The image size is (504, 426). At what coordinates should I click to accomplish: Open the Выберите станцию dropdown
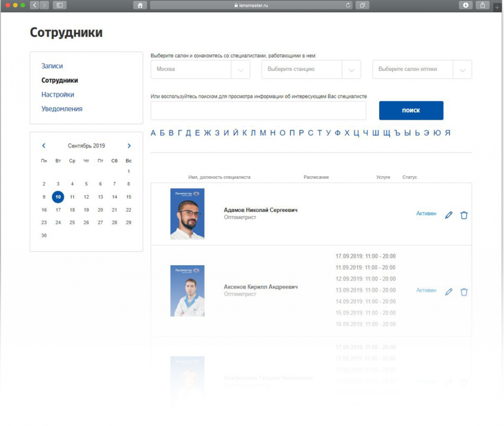311,70
